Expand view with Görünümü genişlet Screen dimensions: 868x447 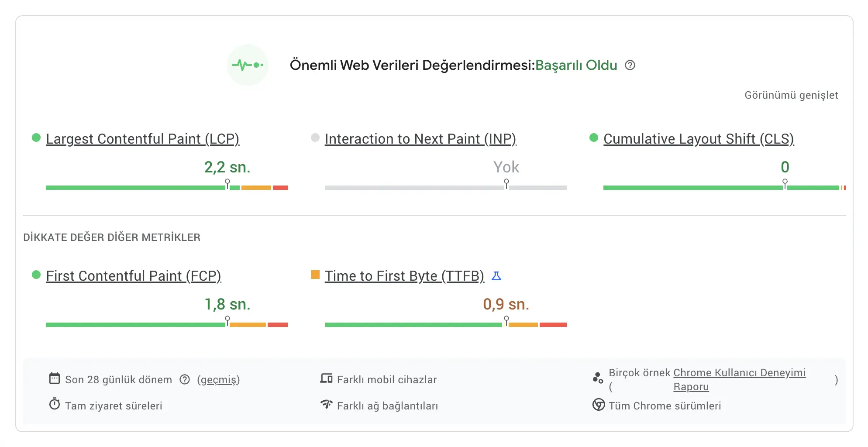pos(791,95)
